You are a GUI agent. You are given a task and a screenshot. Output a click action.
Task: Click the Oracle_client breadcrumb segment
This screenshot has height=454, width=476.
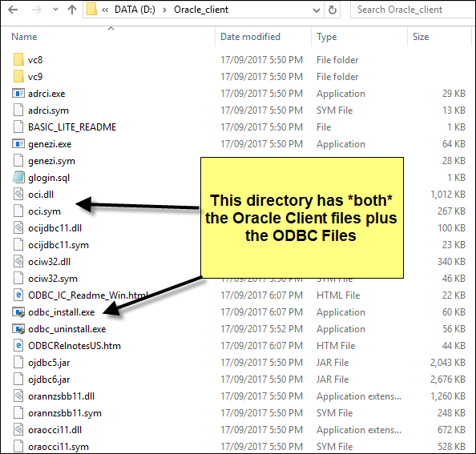201,10
